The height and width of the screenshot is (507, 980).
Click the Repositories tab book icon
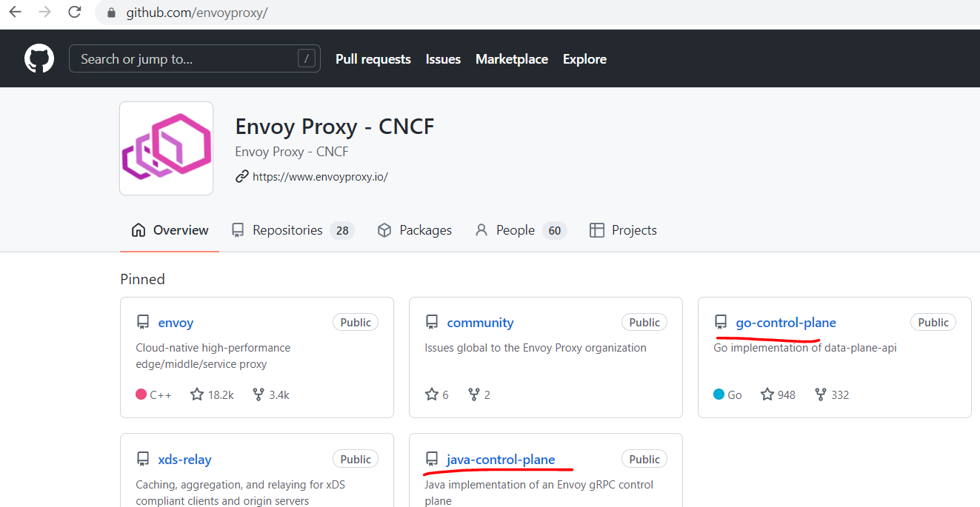point(238,230)
